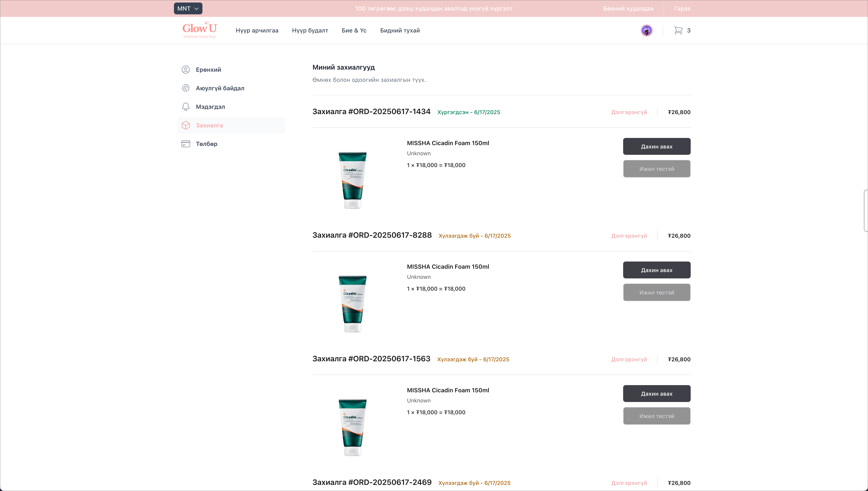
Task: View details of order ORD-20250617-8288
Action: pos(629,236)
